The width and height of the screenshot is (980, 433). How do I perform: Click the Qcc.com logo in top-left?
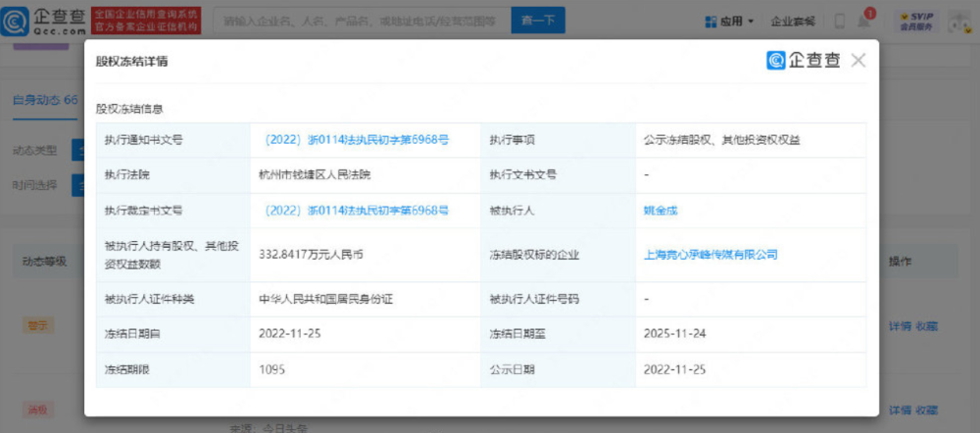pos(46,20)
